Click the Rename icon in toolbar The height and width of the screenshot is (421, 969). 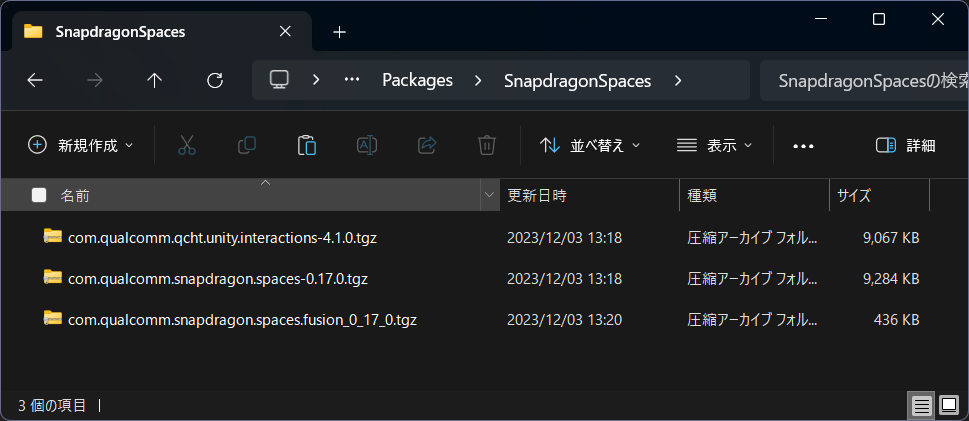(367, 145)
